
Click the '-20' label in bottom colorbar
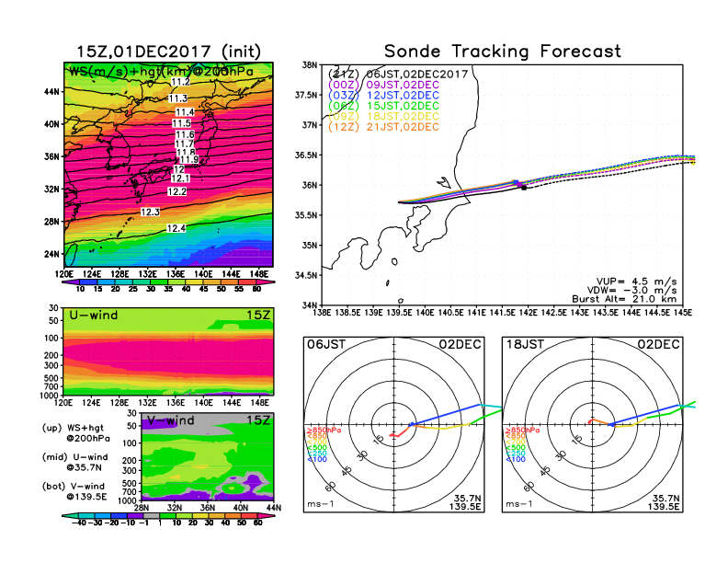pos(111,523)
